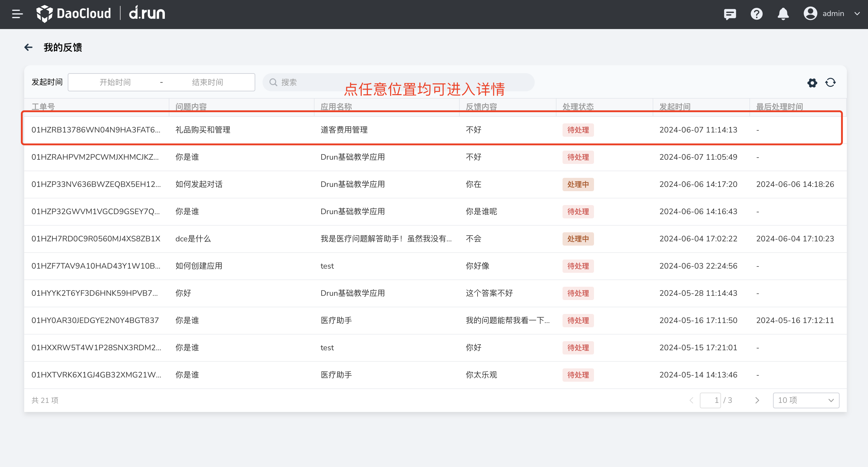The width and height of the screenshot is (868, 467).
Task: Click the d.run logo
Action: [x=147, y=13]
